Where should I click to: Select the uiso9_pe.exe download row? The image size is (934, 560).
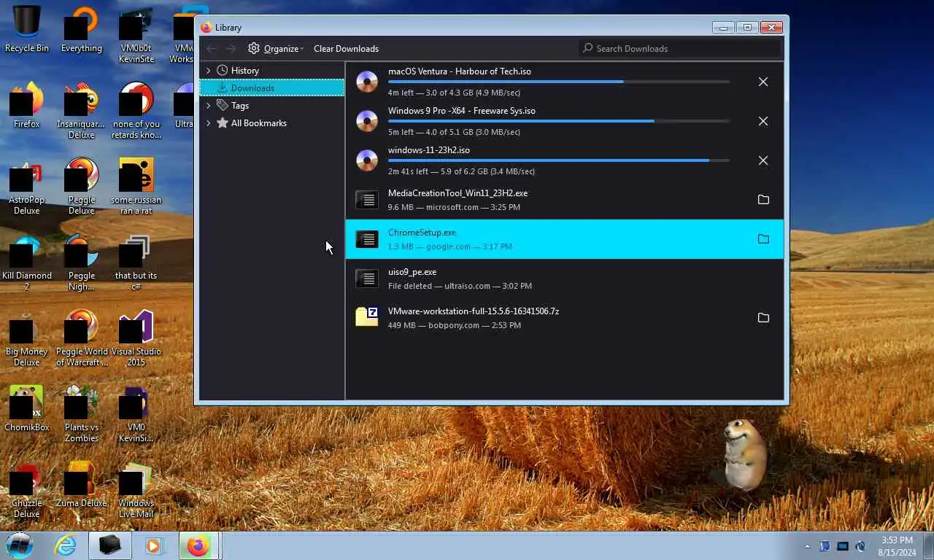click(x=565, y=279)
